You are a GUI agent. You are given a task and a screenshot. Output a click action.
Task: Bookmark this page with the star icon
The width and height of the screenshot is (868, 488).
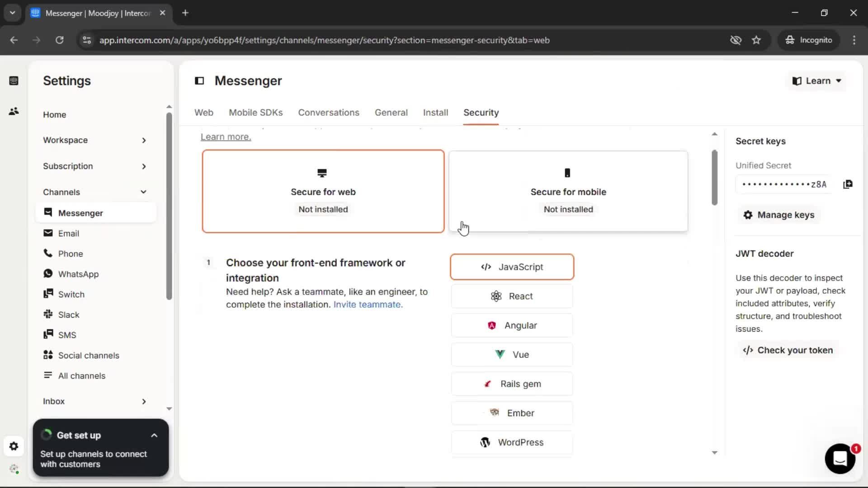pyautogui.click(x=756, y=40)
